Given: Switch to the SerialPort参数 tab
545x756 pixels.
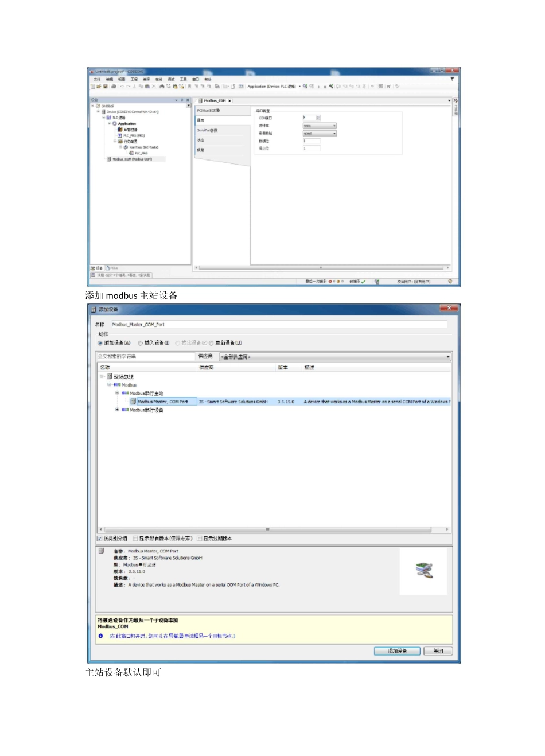Looking at the screenshot, I should tap(208, 130).
